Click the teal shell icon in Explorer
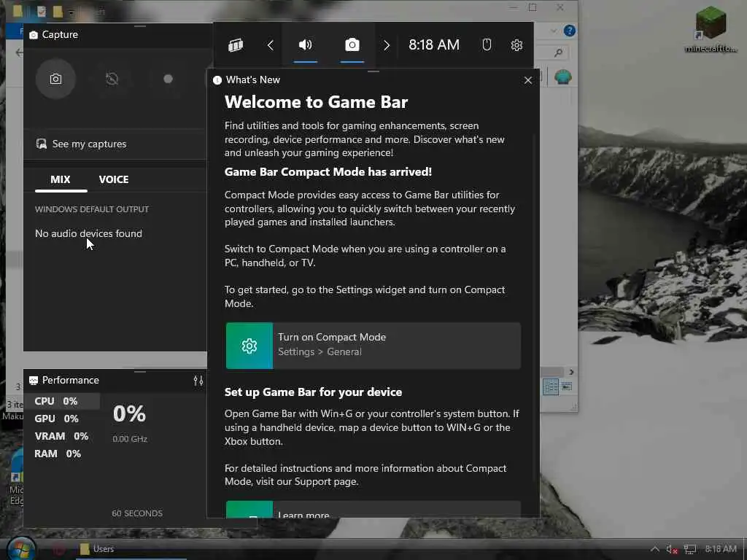This screenshot has height=560, width=747. pos(562,77)
